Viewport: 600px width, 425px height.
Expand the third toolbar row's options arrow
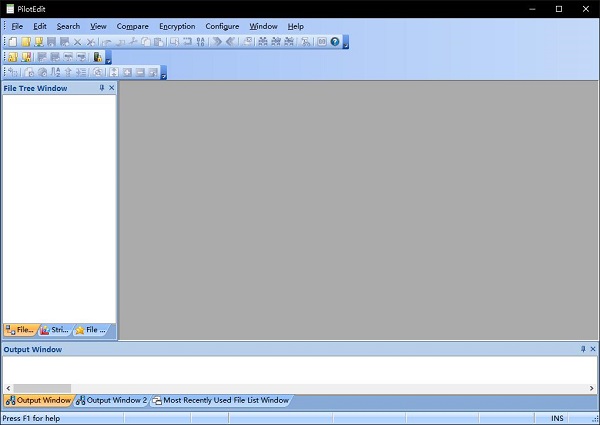(163, 74)
